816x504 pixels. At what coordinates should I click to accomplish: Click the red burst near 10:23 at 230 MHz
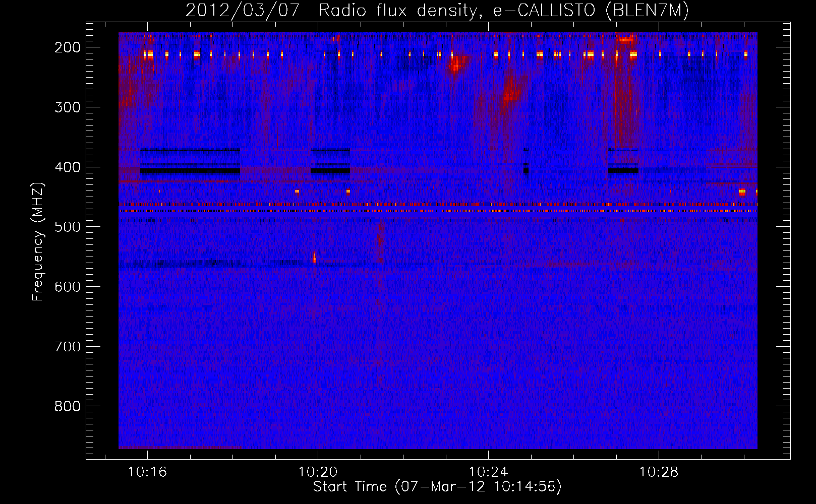pos(458,64)
